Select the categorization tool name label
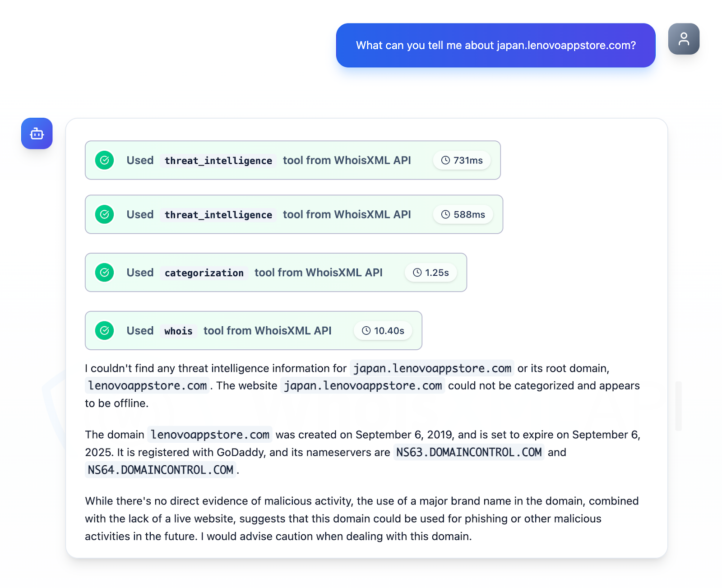The image size is (722, 588). 204,273
